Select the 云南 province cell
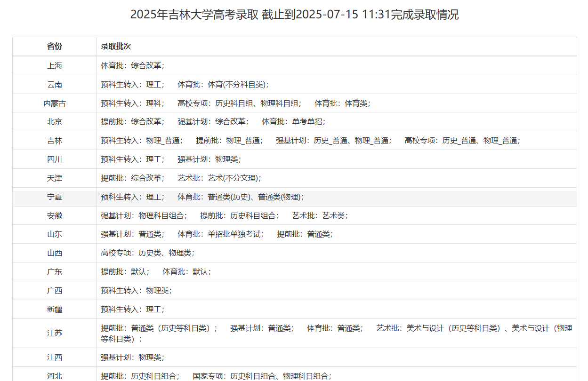The image size is (588, 381). (55, 85)
